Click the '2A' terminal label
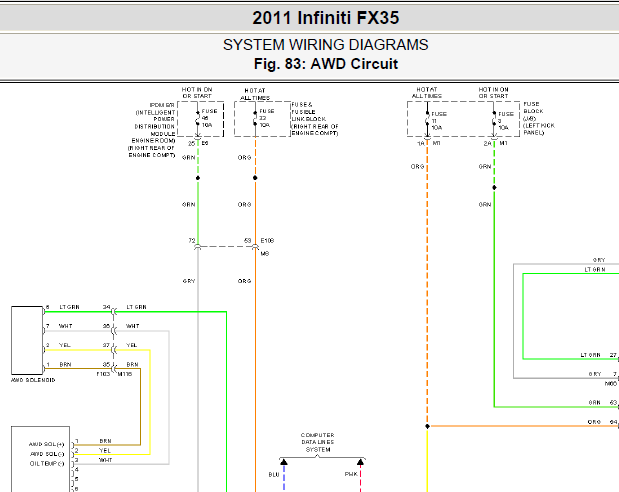This screenshot has width=619, height=492. tap(488, 143)
